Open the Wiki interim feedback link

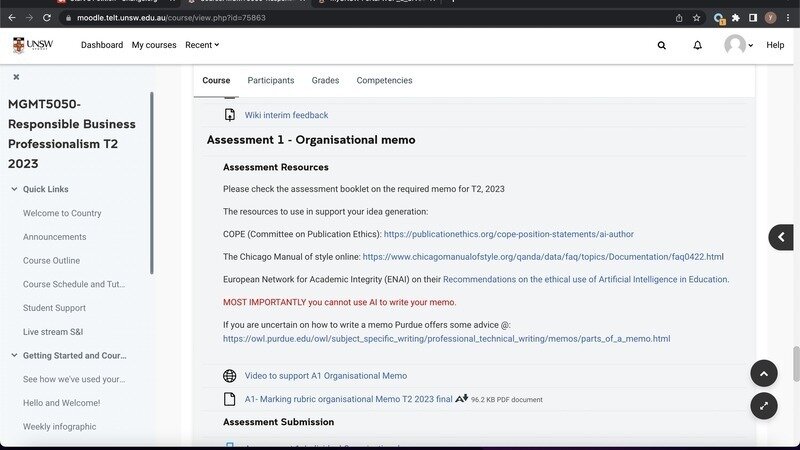click(286, 115)
